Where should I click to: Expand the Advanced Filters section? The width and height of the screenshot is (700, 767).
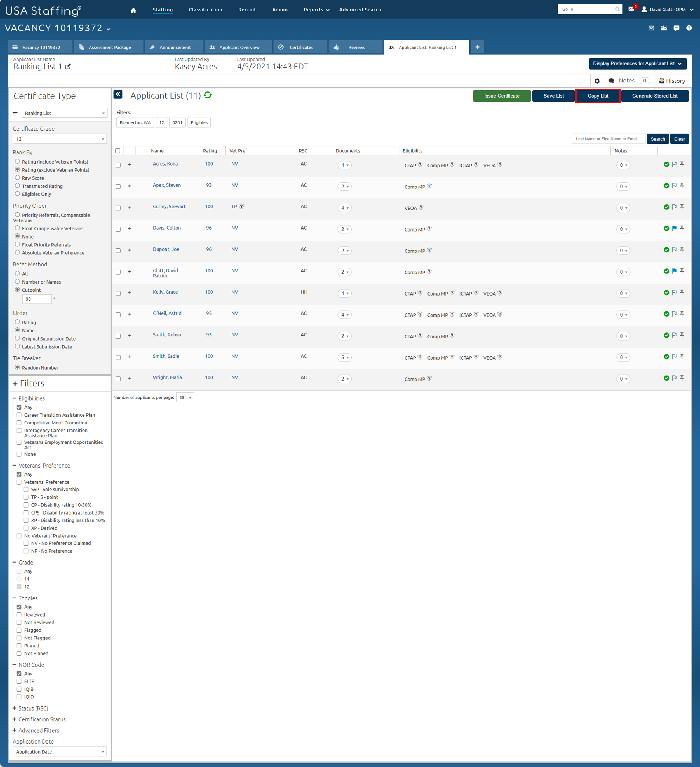[x=15, y=730]
